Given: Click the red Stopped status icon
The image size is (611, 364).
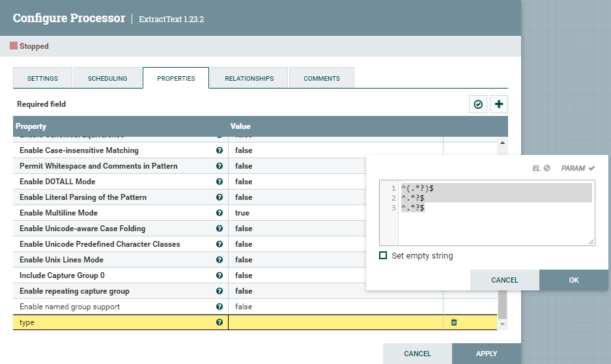Looking at the screenshot, I should point(14,46).
